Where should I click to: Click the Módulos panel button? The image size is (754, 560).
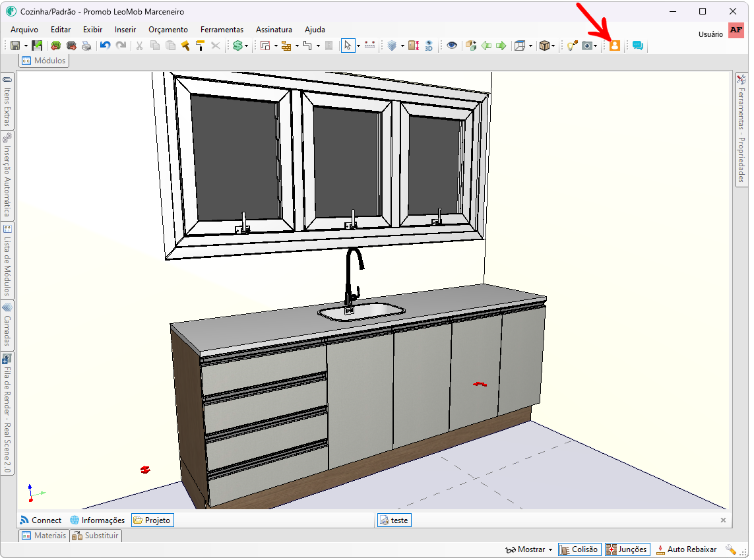pyautogui.click(x=44, y=61)
